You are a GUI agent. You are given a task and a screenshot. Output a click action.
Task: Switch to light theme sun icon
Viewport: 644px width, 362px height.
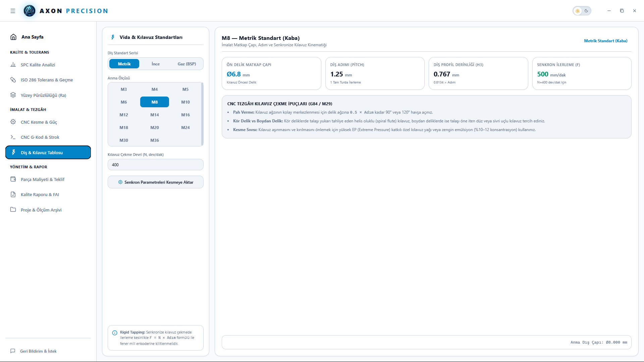[x=578, y=11]
